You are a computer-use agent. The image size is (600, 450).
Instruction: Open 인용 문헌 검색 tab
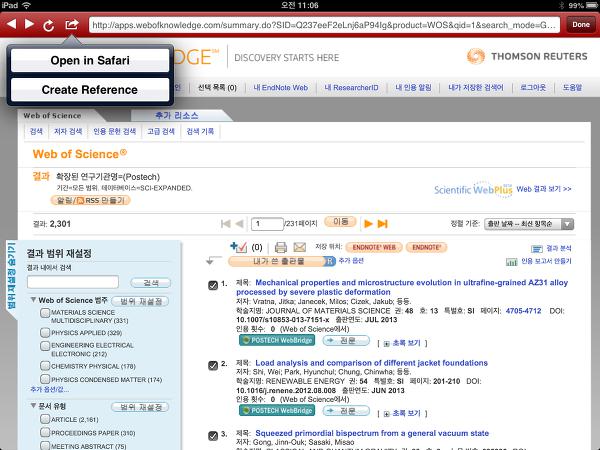point(114,132)
